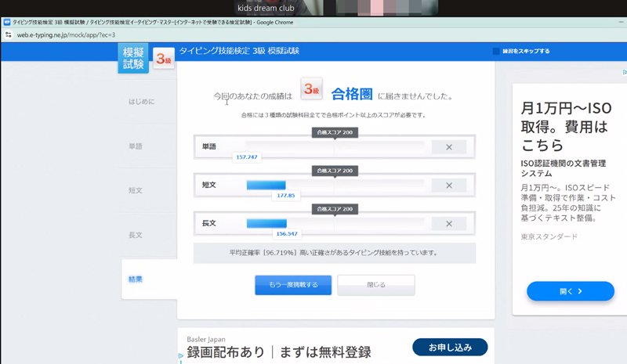
Task: Click the ad choices icon at top right
Action: [x=624, y=72]
